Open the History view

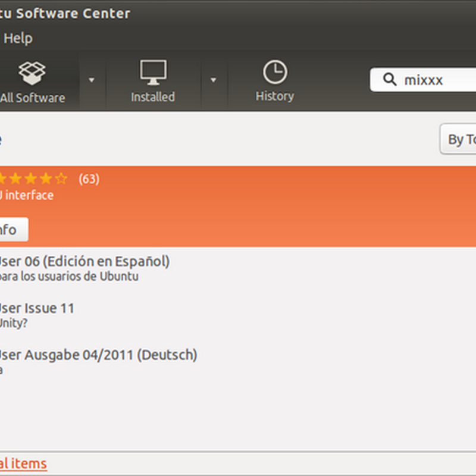click(x=275, y=81)
